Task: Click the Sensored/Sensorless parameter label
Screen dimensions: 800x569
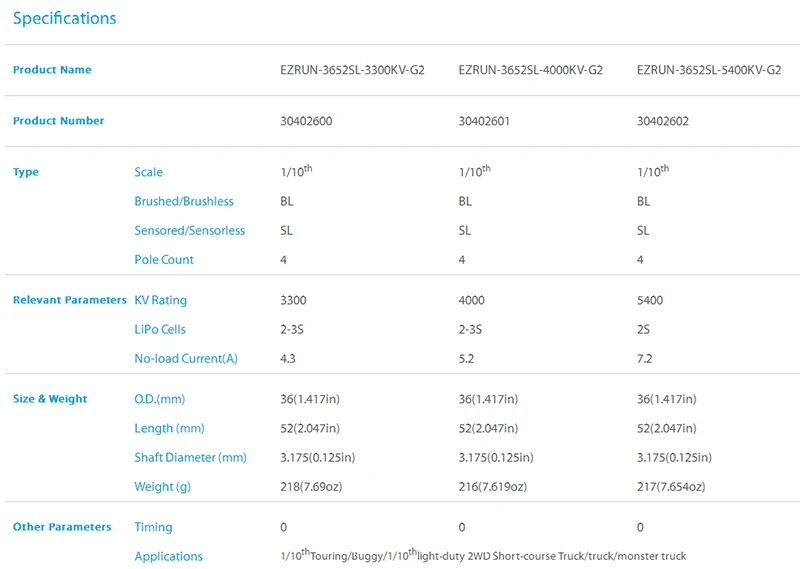Action: (189, 230)
